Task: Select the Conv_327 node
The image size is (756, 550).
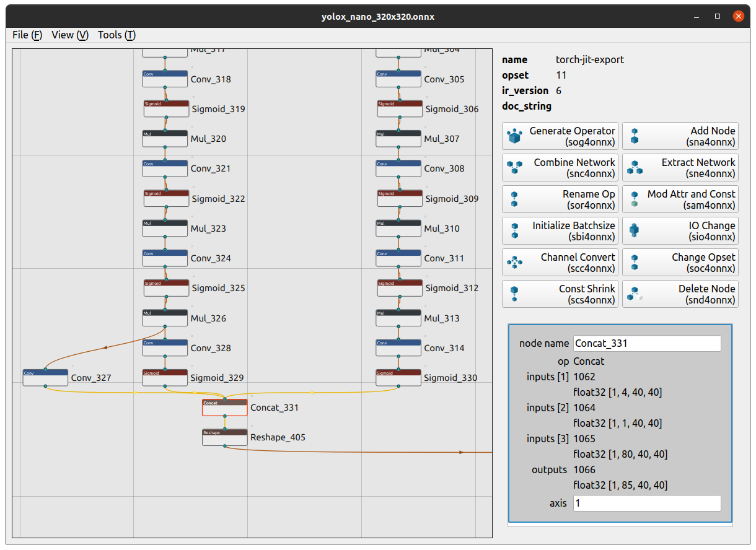Action: coord(45,377)
